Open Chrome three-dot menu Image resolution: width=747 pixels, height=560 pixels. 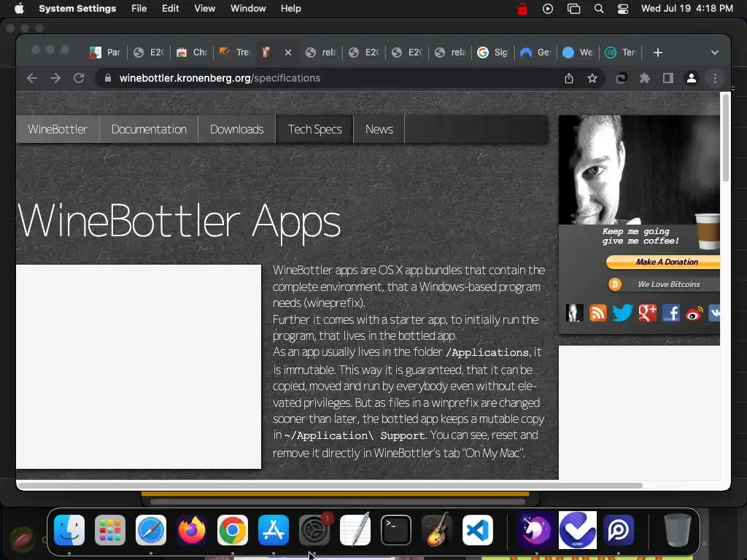click(x=715, y=78)
